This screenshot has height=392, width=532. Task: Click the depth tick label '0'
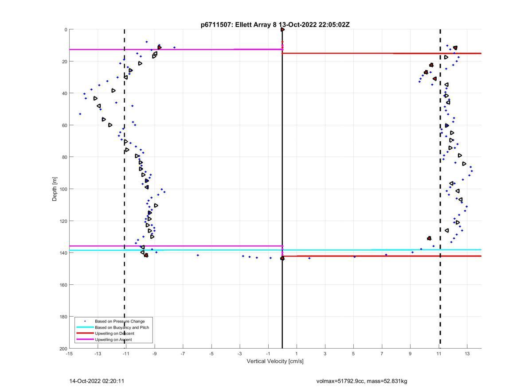(x=66, y=30)
